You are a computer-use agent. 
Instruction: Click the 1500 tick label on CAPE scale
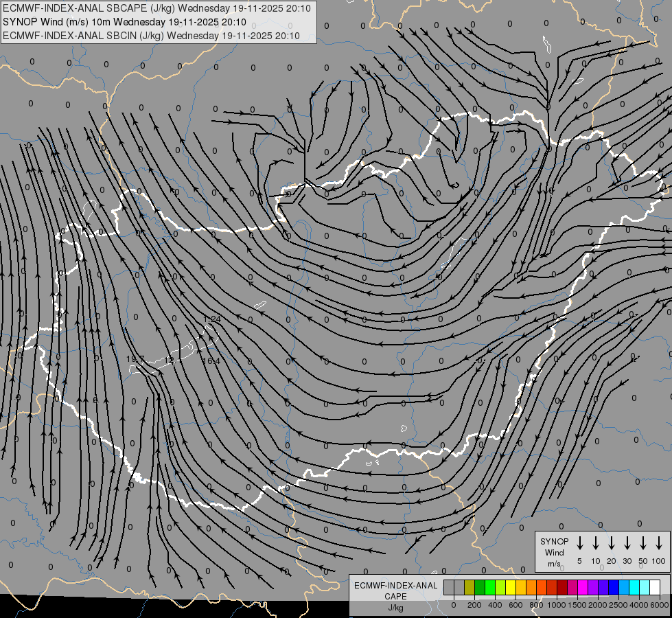(577, 605)
